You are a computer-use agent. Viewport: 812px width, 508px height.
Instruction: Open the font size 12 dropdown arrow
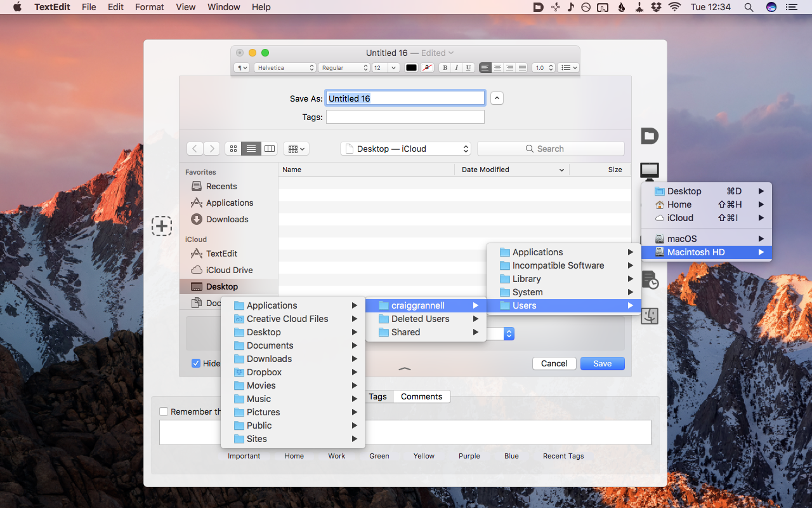coord(393,68)
